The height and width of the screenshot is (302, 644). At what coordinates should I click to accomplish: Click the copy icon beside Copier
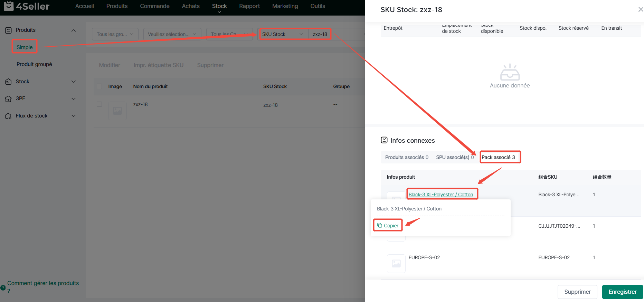[x=380, y=225]
